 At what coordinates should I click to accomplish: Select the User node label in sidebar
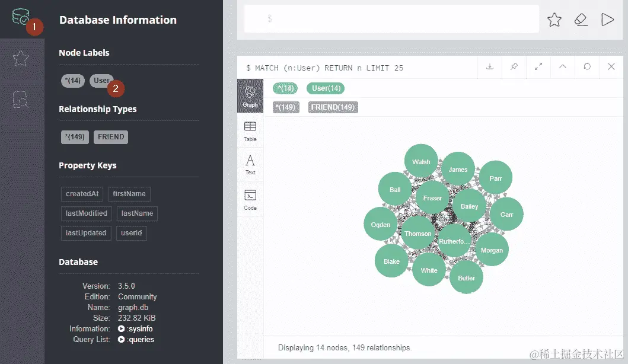point(101,81)
